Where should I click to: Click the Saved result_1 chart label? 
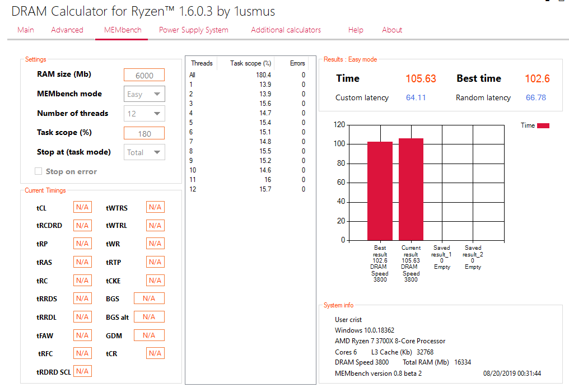pos(442,258)
